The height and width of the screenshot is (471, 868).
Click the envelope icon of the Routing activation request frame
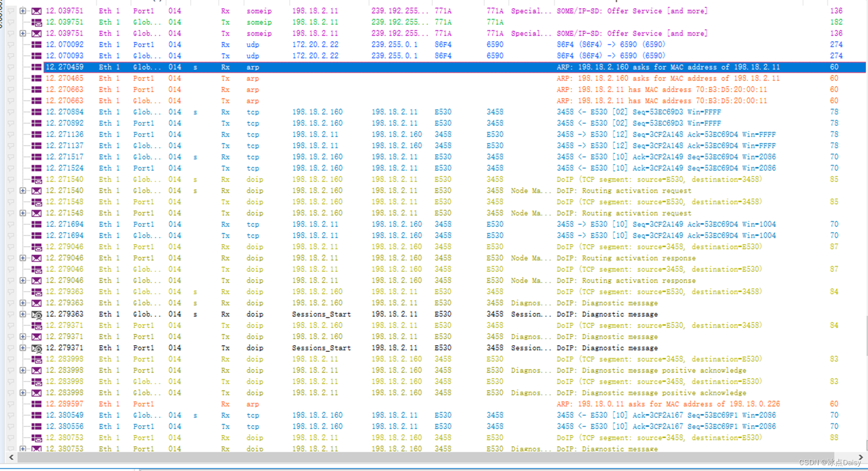point(36,191)
